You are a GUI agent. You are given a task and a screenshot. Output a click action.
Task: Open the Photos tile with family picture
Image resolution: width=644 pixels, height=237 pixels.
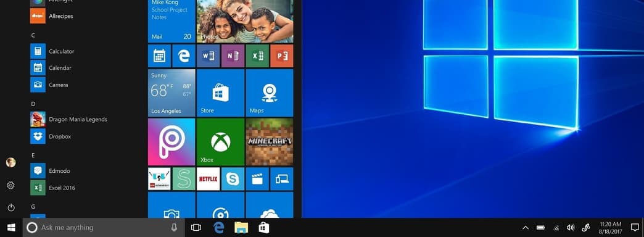coord(245,22)
